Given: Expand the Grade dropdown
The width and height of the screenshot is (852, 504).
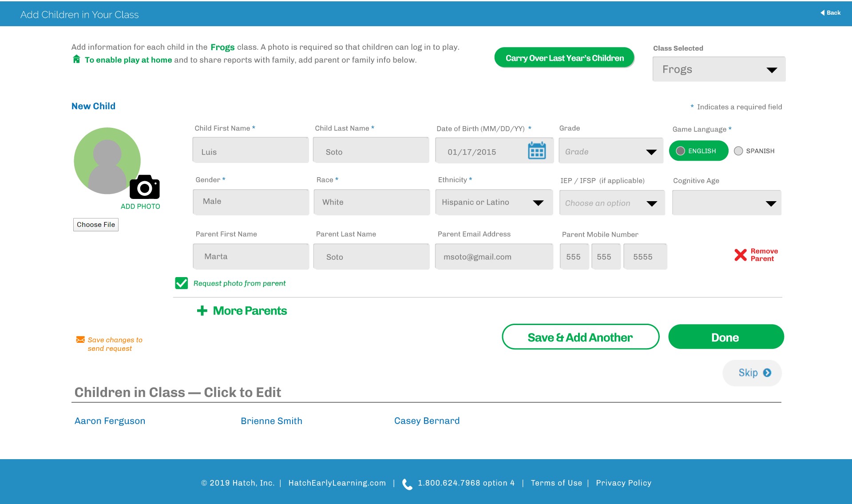Looking at the screenshot, I should (x=610, y=151).
